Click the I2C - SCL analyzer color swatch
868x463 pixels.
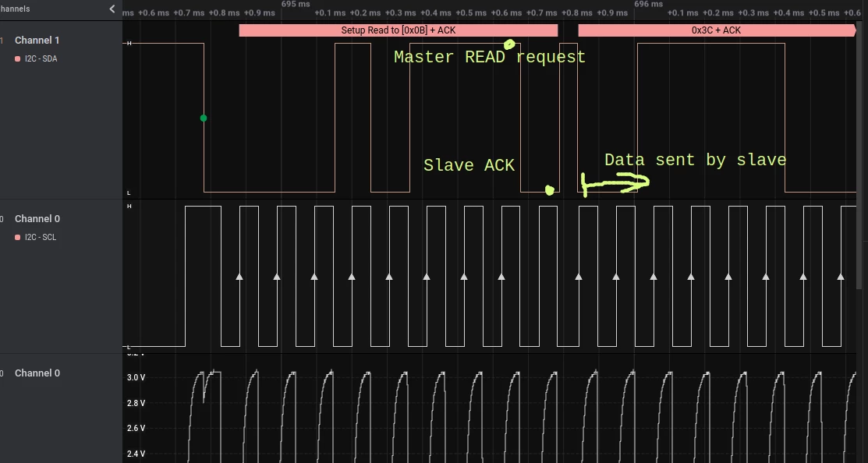point(18,237)
